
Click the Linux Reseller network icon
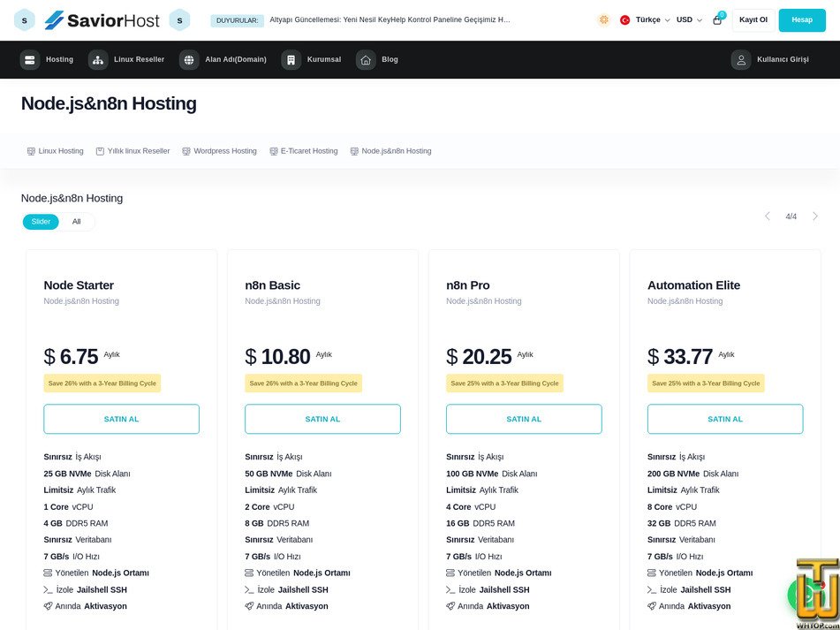coord(98,59)
